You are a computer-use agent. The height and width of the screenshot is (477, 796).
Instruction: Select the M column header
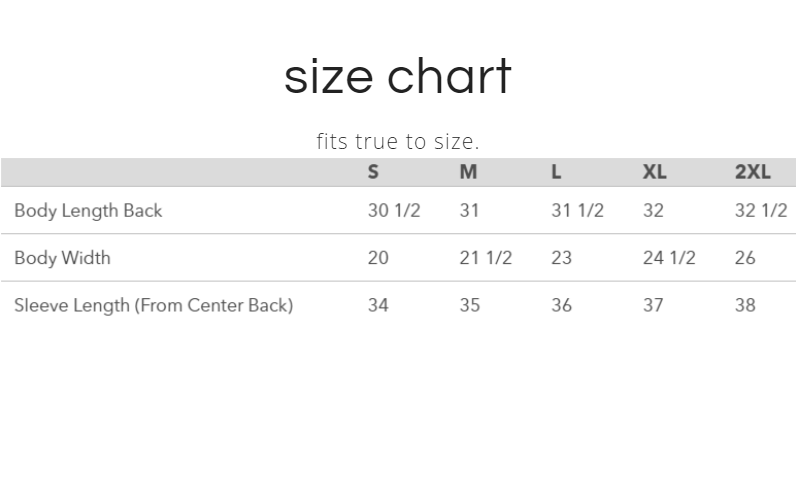point(468,172)
